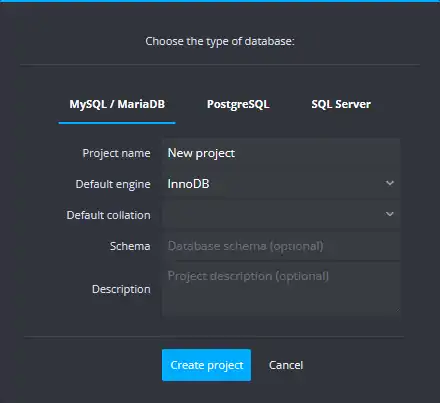Screen dimensions: 440x403
Task: Click the Schema label
Action: [x=130, y=246]
